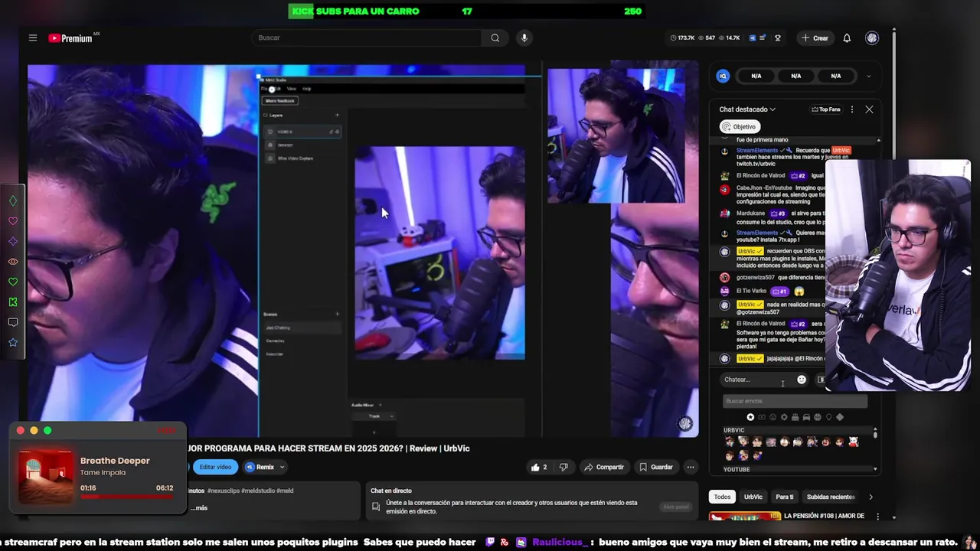Expand the IQ stats bar chevron

tap(868, 76)
